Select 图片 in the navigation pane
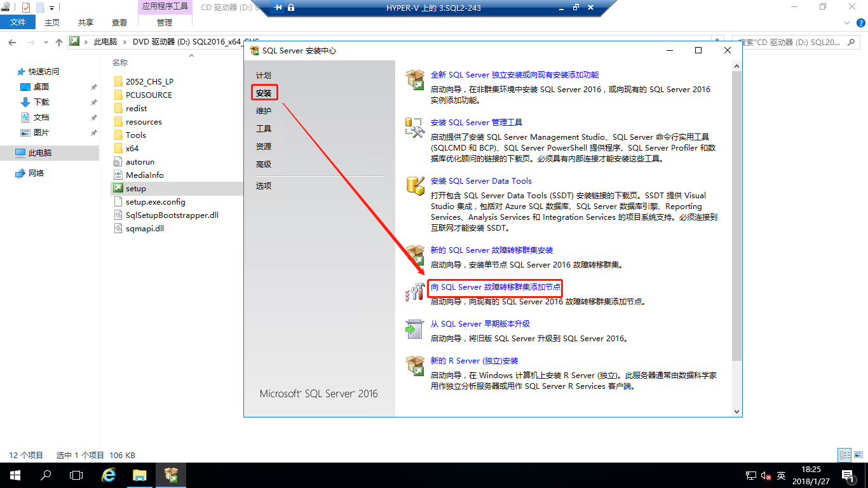 (41, 133)
